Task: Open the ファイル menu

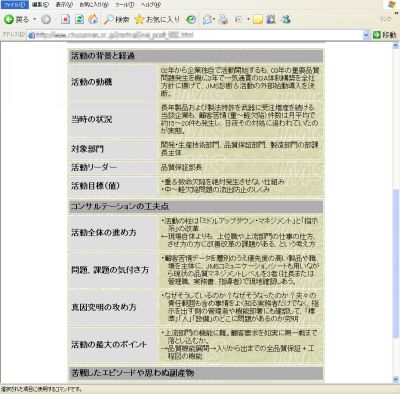Action: (14, 5)
